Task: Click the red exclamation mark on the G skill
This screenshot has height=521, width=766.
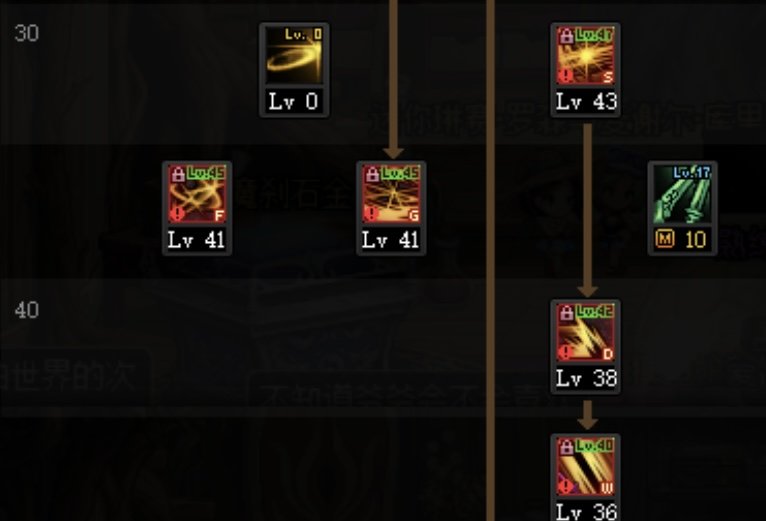Action: [x=371, y=214]
